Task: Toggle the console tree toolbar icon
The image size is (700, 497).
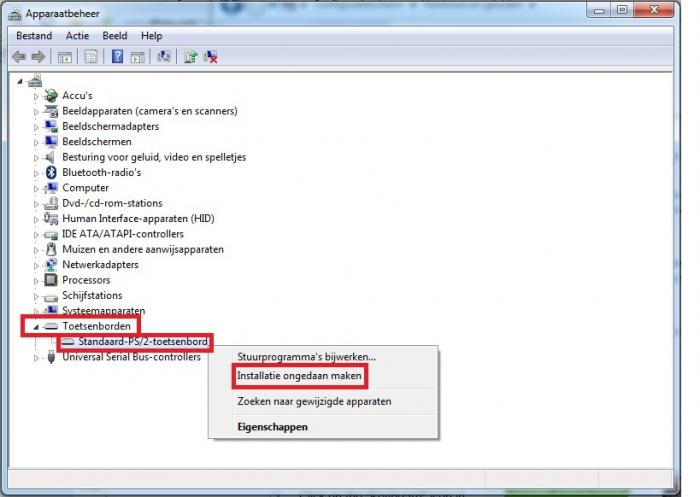Action: [65, 57]
